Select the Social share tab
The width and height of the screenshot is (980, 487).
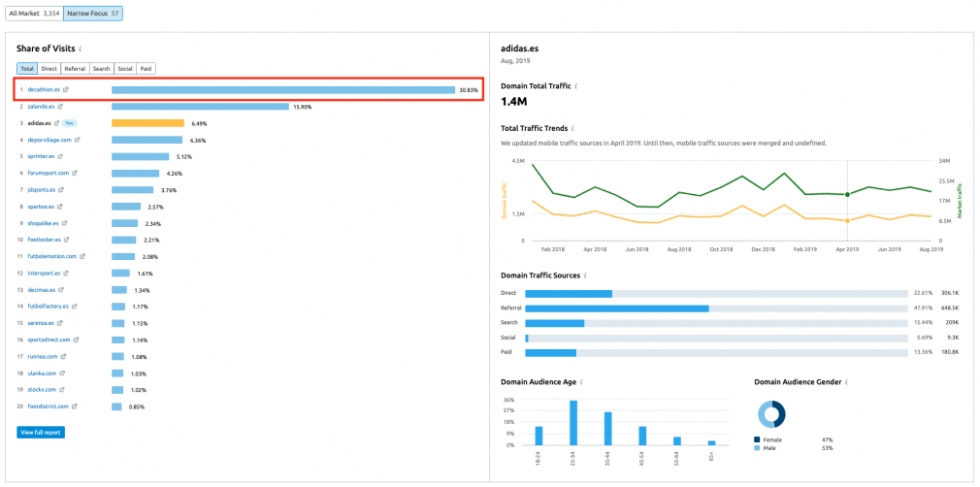[x=125, y=69]
